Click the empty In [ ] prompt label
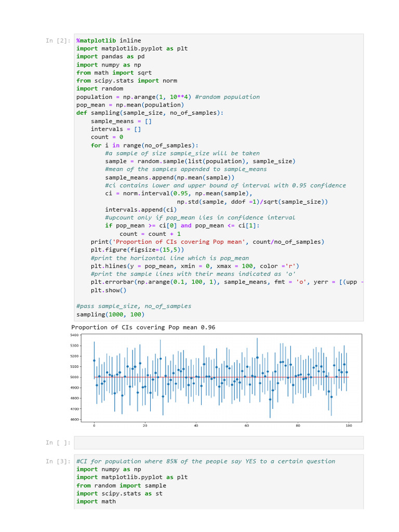Image resolution: width=399 pixels, height=532 pixels. point(58,443)
